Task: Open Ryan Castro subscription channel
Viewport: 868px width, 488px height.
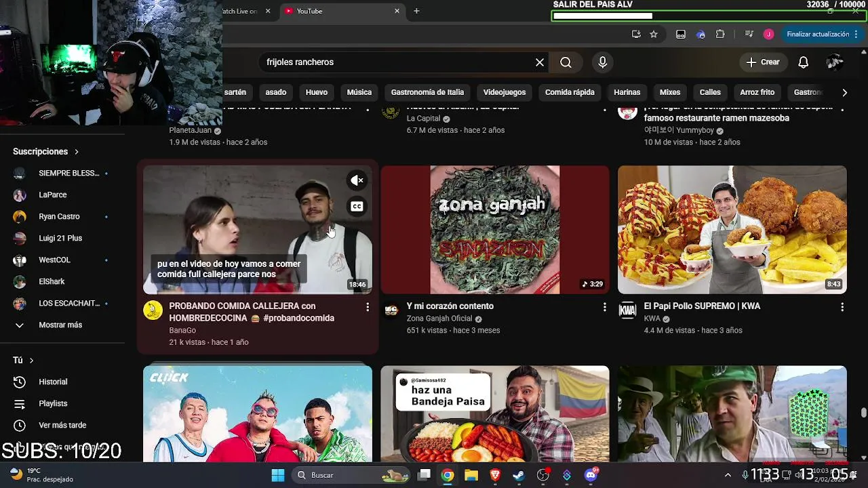Action: click(59, 216)
